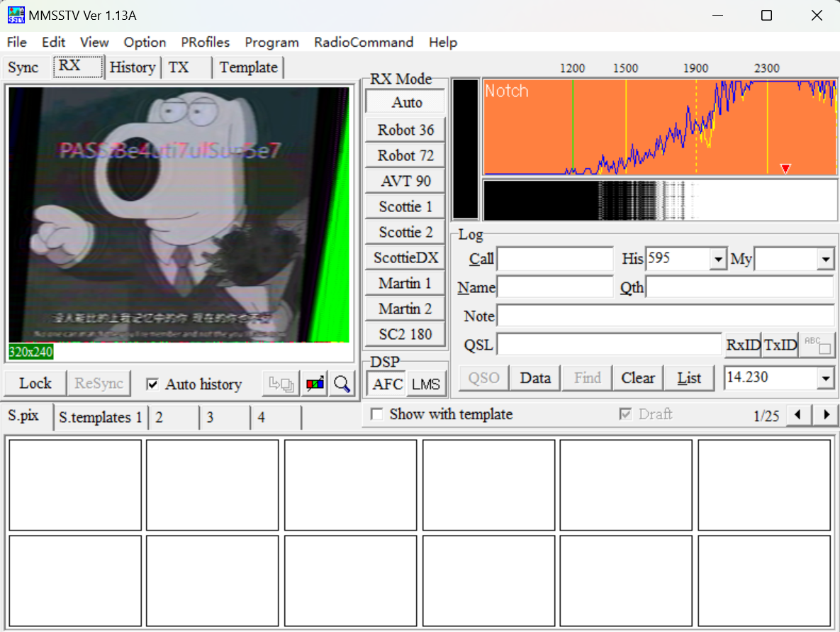This screenshot has height=632, width=840.
Task: Expand the His report dropdown
Action: [x=718, y=260]
